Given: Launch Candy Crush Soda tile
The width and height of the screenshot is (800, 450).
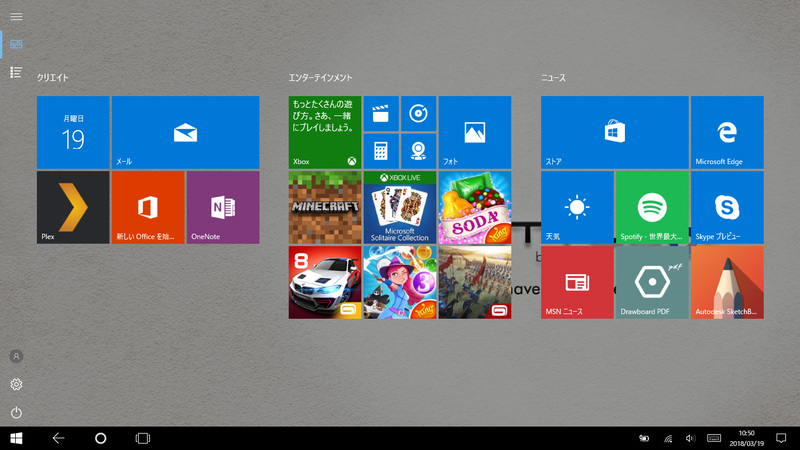Looking at the screenshot, I should (x=474, y=207).
